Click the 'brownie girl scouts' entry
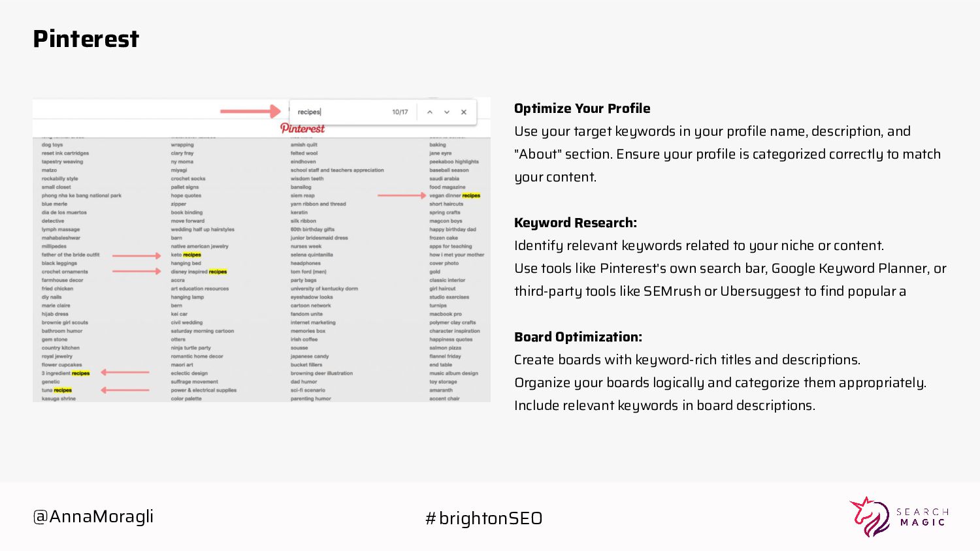 coord(65,323)
